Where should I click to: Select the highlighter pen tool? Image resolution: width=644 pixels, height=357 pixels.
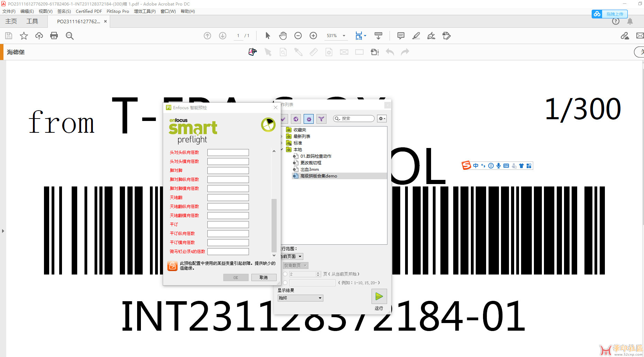point(416,36)
